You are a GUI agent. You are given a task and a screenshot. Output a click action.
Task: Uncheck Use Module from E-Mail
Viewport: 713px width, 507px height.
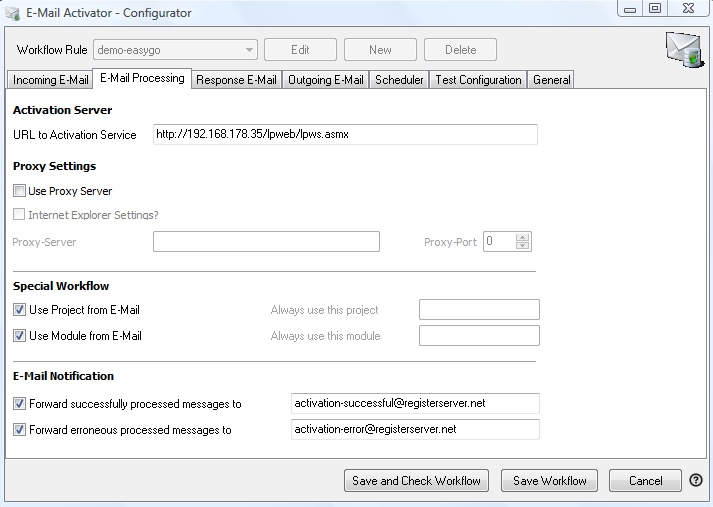(x=19, y=336)
